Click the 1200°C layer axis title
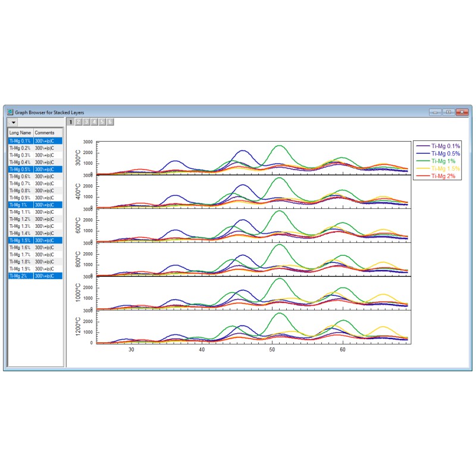 click(x=79, y=327)
